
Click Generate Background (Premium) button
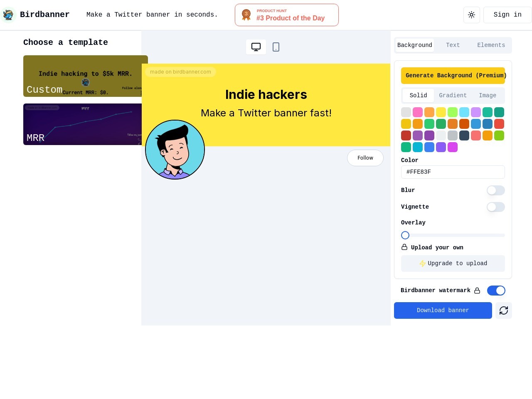(x=453, y=76)
